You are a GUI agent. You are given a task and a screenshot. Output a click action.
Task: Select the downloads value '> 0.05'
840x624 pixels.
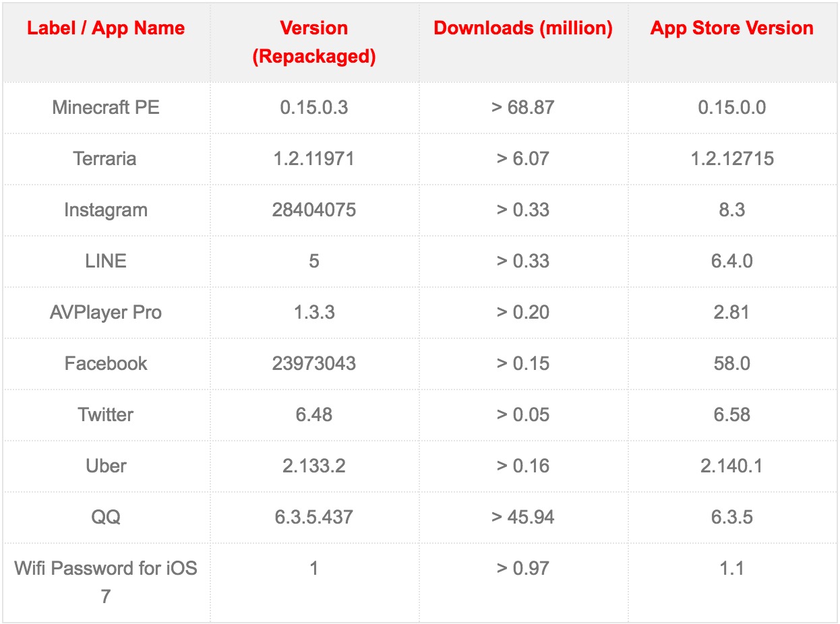[523, 414]
